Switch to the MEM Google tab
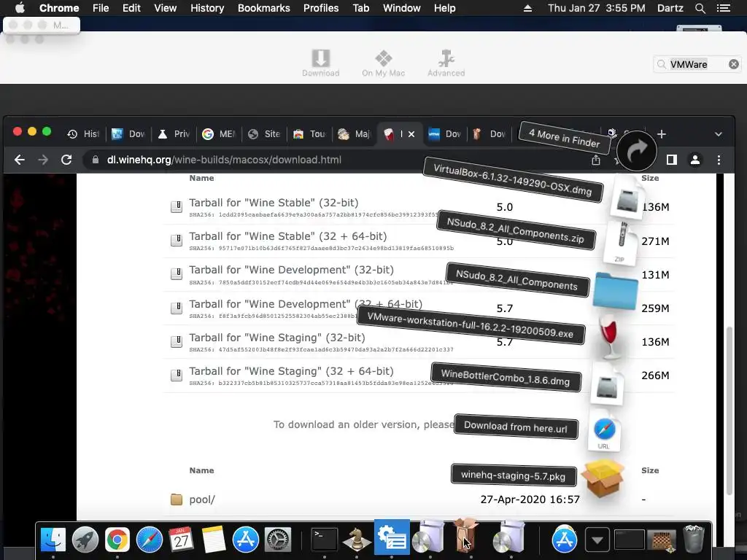This screenshot has width=747, height=560. 219,134
